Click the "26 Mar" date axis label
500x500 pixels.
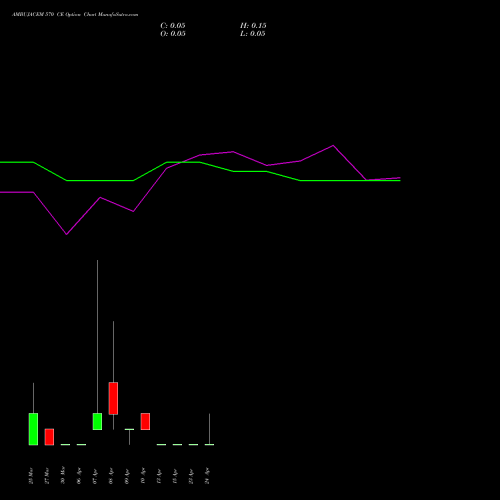[31, 476]
